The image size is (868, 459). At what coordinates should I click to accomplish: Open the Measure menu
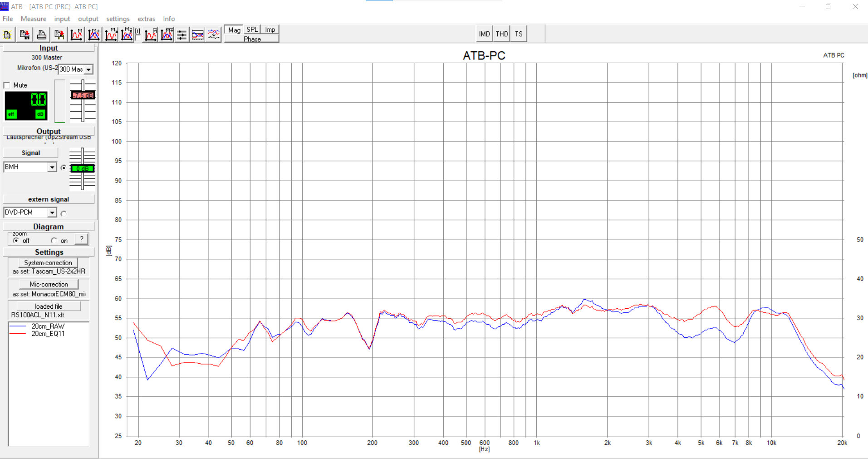33,19
